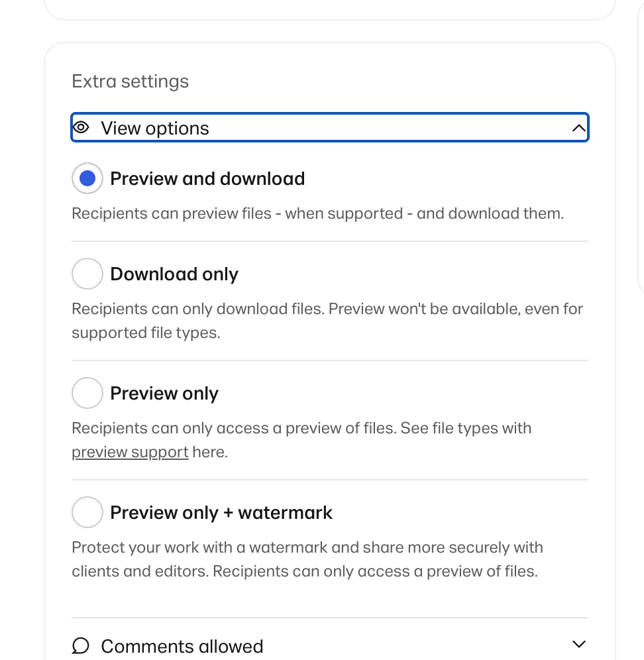Enable the Preview only radio button
The image size is (644, 660).
(87, 393)
